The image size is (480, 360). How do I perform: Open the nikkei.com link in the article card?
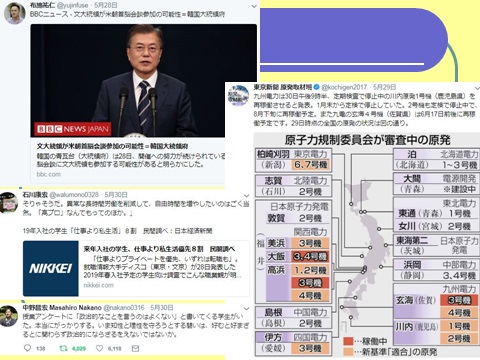[98, 285]
